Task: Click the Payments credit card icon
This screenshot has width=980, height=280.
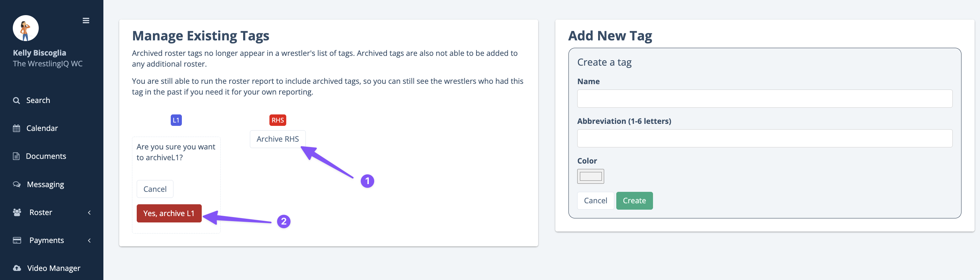Action: (17, 240)
